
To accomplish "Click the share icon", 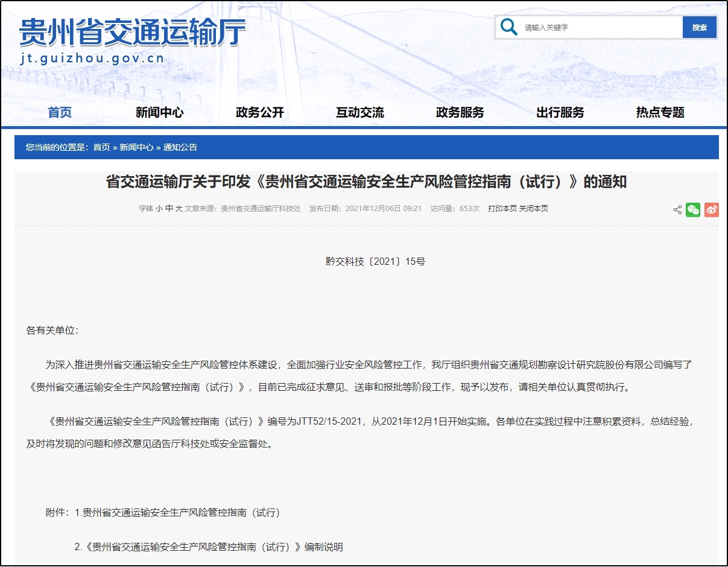I will 677,210.
